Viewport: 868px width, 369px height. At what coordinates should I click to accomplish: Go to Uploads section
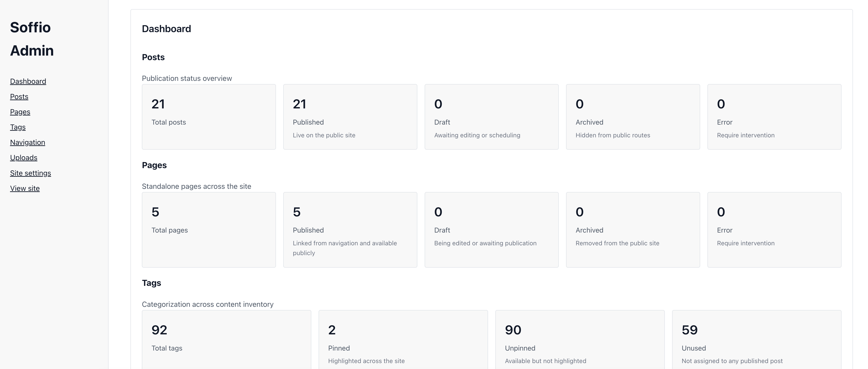click(23, 158)
